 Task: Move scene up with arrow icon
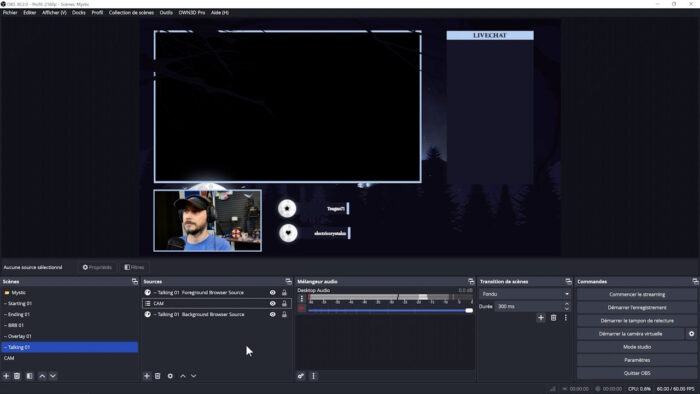(x=42, y=376)
